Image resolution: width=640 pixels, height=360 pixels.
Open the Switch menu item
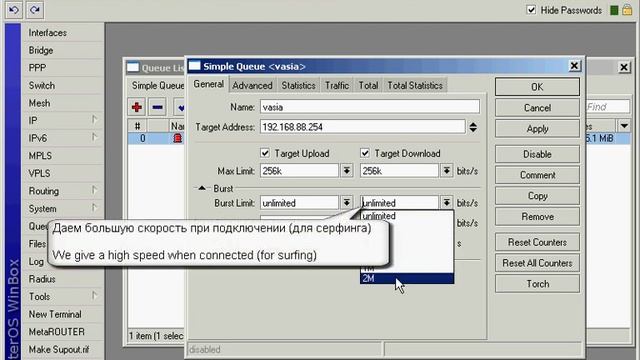[63, 85]
